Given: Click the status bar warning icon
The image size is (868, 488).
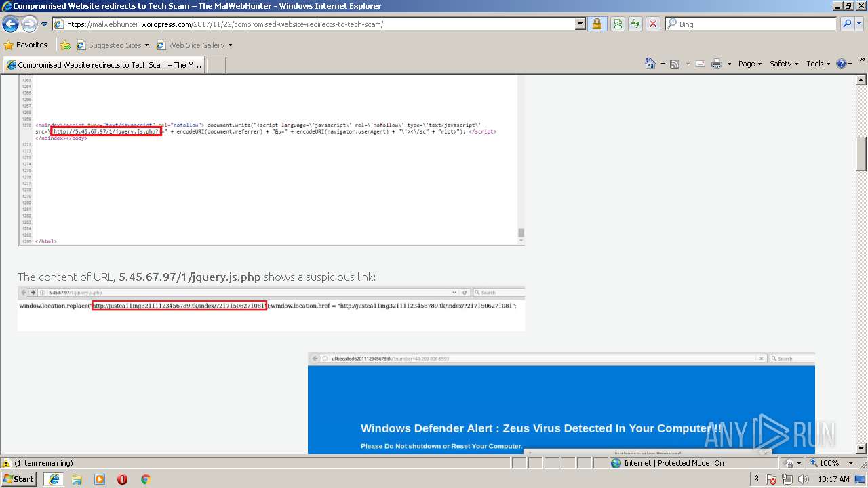Looking at the screenshot, I should click(x=7, y=463).
